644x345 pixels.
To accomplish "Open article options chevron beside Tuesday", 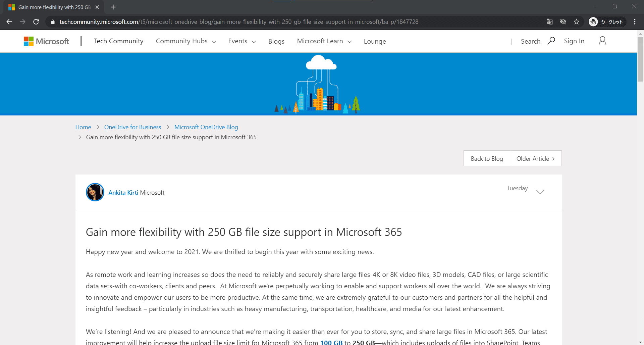I will (x=540, y=192).
